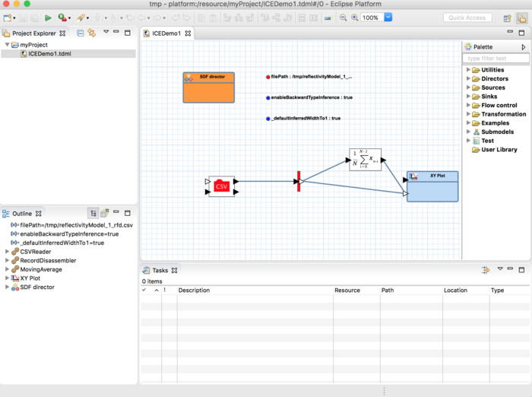Viewport: 532px width, 397px height.
Task: Select the XY Plot actor block
Action: tap(432, 186)
